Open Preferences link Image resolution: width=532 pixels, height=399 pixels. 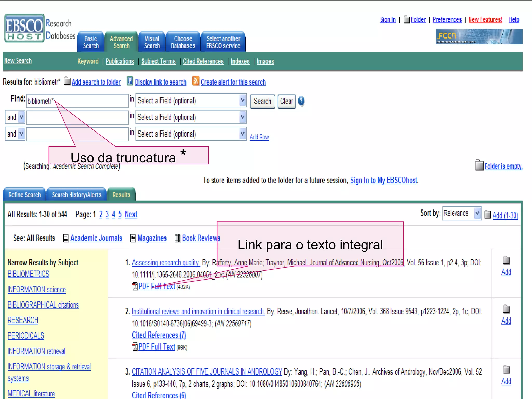[447, 19]
